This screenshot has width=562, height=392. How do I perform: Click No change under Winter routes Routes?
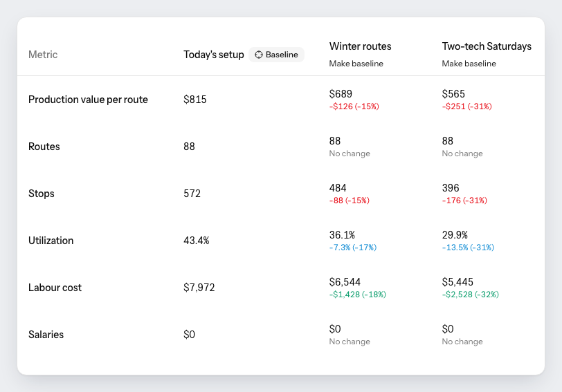click(350, 153)
